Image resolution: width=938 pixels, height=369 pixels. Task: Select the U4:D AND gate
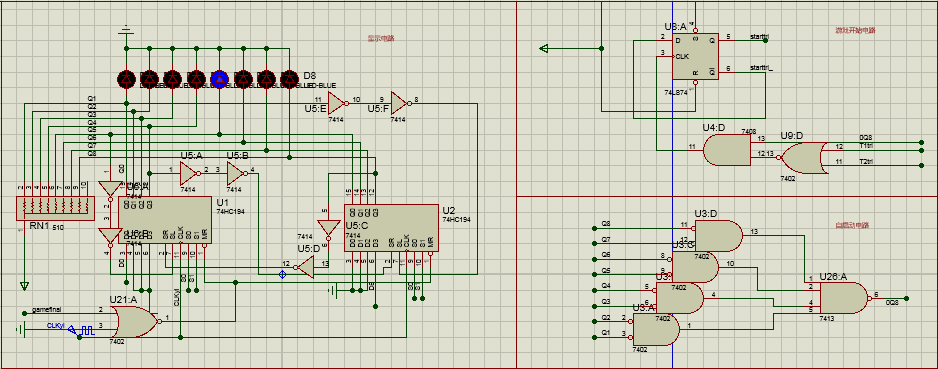727,150
